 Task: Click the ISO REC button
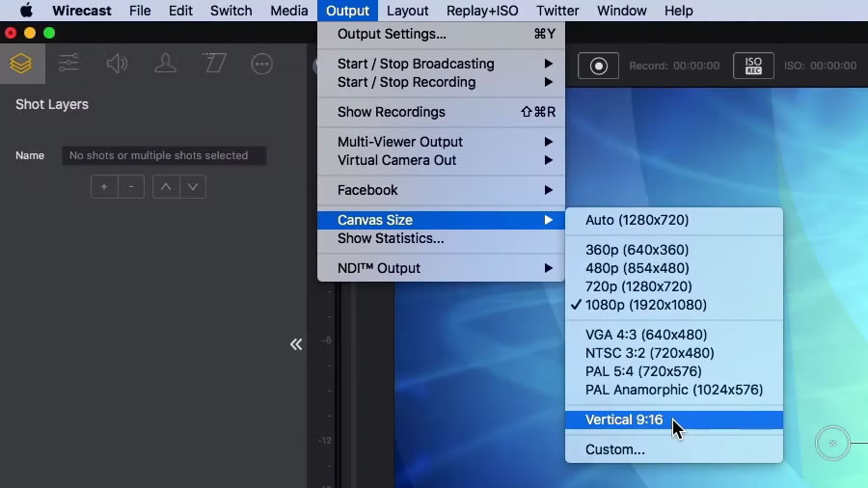753,66
